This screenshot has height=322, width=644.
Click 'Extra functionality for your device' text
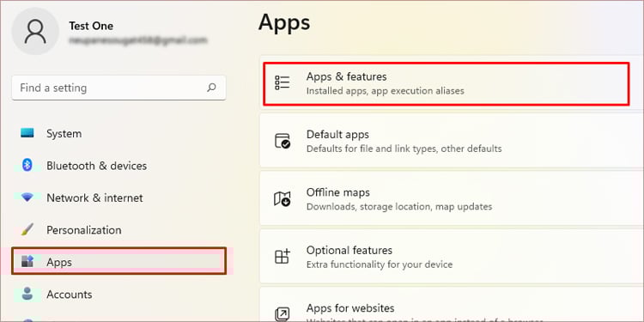pyautogui.click(x=379, y=264)
